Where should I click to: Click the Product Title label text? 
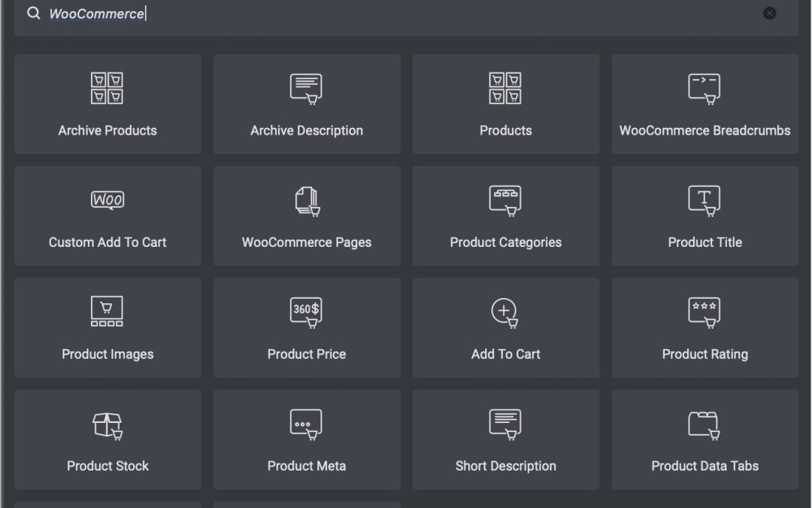pos(704,242)
